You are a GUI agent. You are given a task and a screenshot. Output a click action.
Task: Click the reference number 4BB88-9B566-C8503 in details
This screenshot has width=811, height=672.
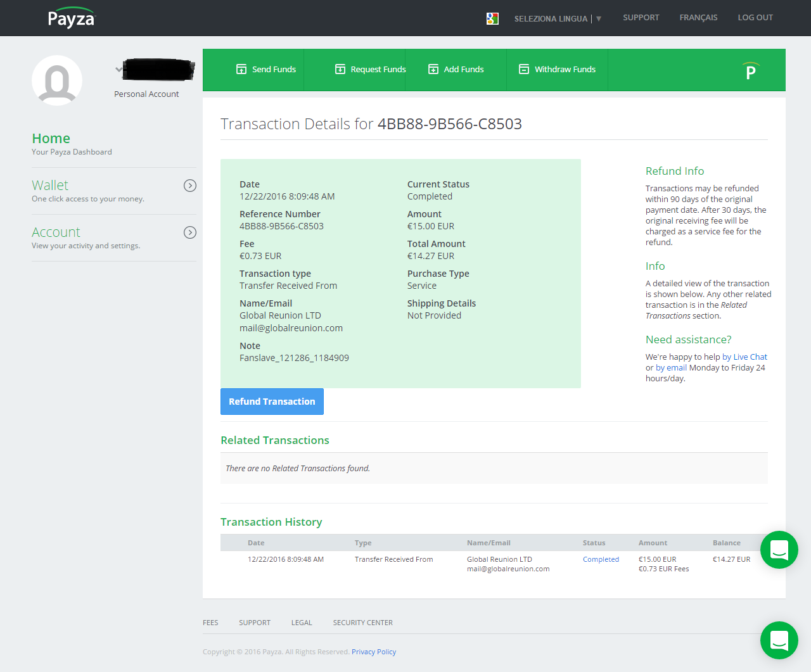[281, 226]
